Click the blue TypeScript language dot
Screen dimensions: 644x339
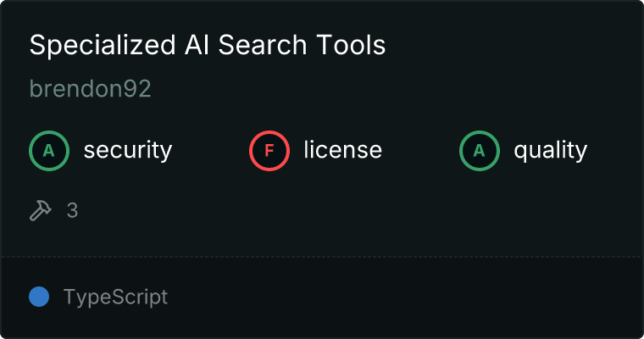[x=39, y=297]
